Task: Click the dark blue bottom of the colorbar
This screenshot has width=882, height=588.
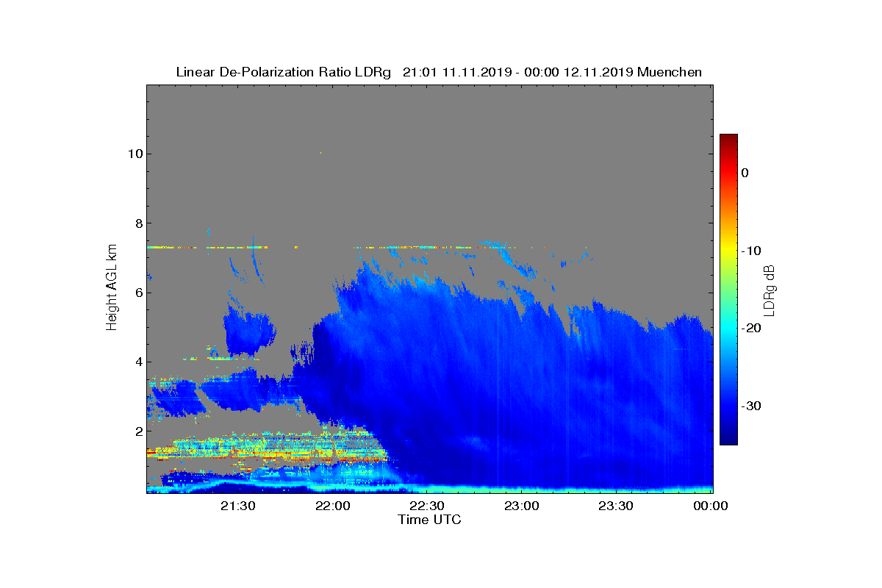Action: 728,440
